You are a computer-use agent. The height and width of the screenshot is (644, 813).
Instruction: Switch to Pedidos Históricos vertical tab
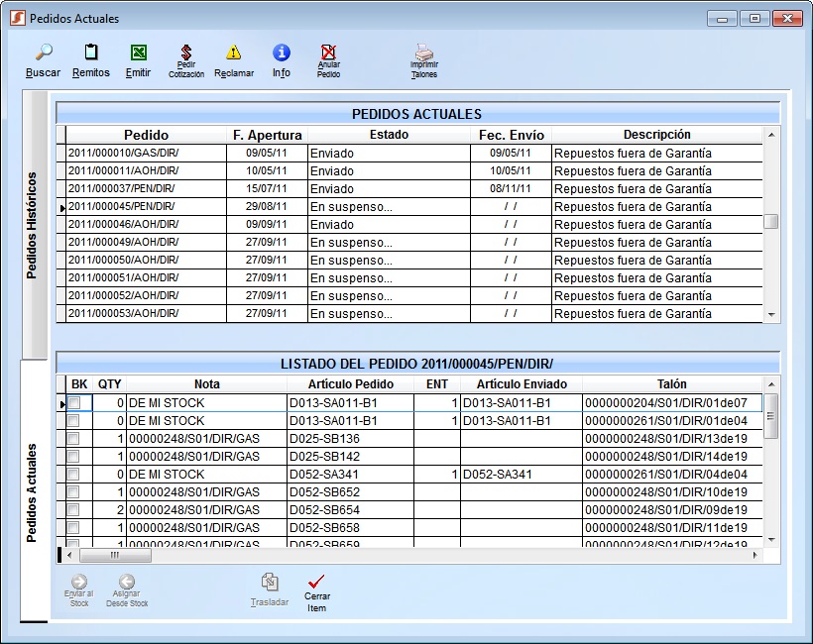point(33,225)
